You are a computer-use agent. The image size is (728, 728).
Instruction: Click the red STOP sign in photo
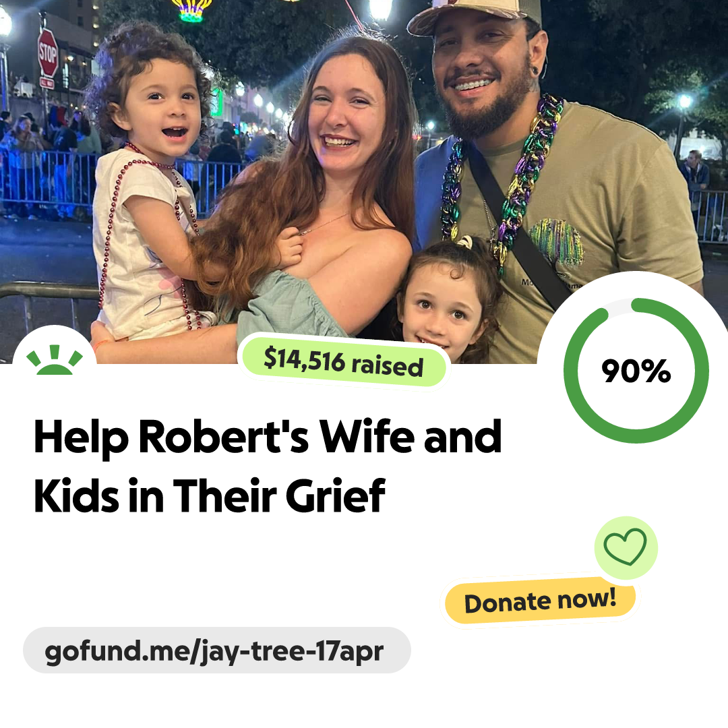click(47, 53)
